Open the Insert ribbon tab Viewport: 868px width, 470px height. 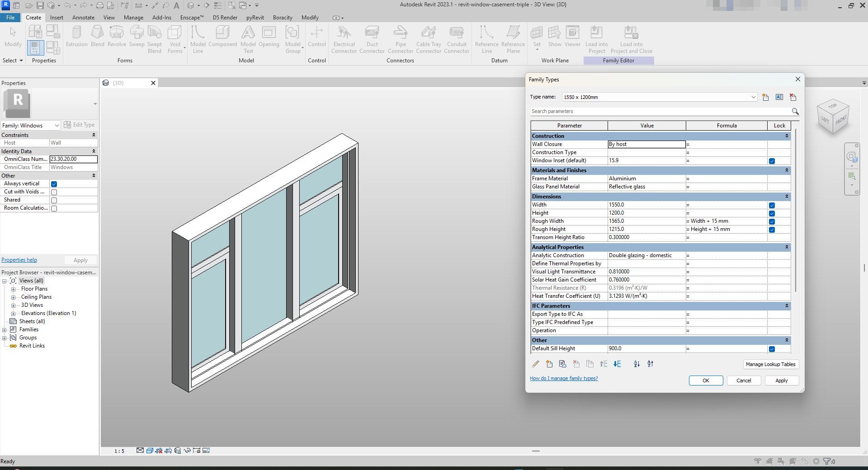[57, 18]
